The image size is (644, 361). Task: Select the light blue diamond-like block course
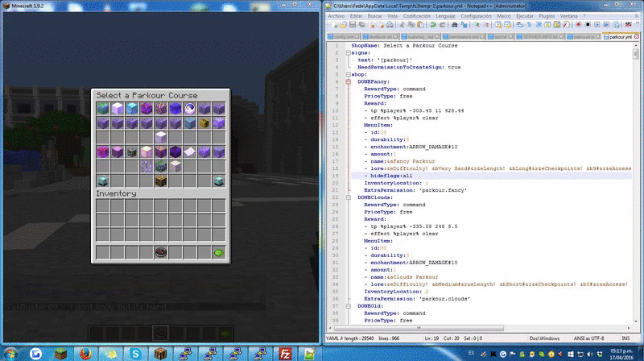tap(132, 109)
